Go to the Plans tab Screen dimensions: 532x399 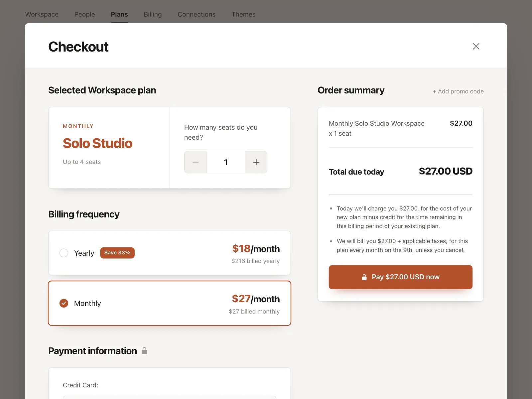[119, 14]
